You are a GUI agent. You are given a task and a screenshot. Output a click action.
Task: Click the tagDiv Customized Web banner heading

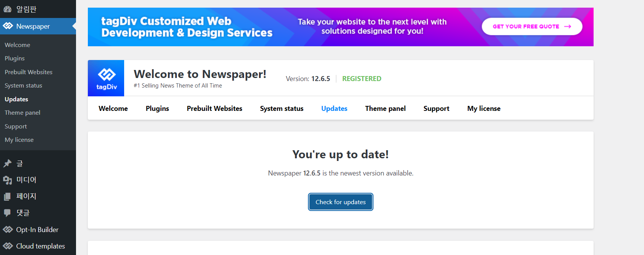click(187, 27)
